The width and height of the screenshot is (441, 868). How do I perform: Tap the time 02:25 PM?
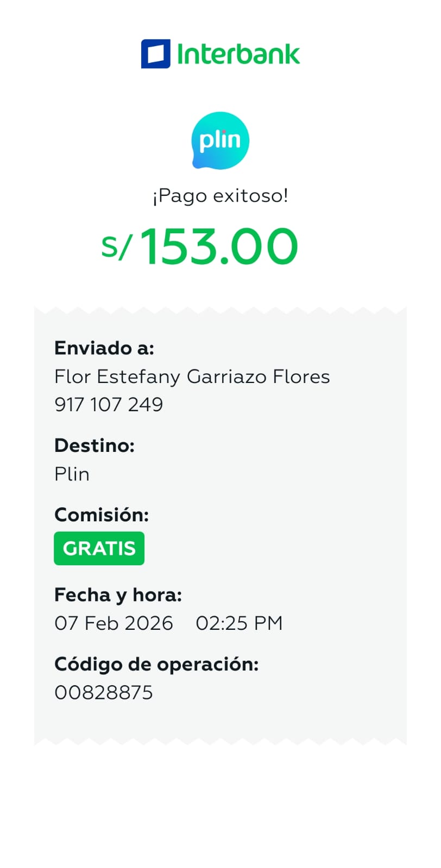click(239, 623)
